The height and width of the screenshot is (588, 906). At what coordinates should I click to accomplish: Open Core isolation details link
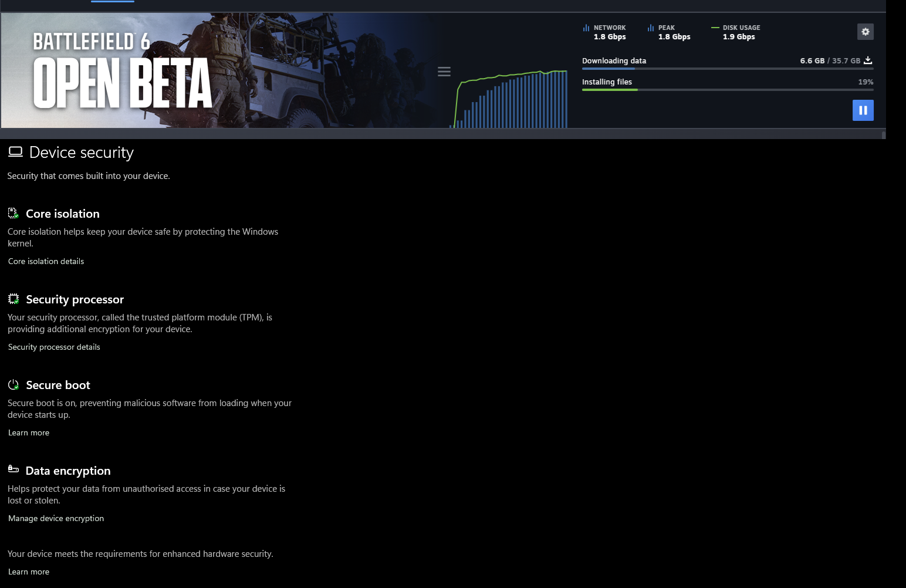tap(46, 261)
